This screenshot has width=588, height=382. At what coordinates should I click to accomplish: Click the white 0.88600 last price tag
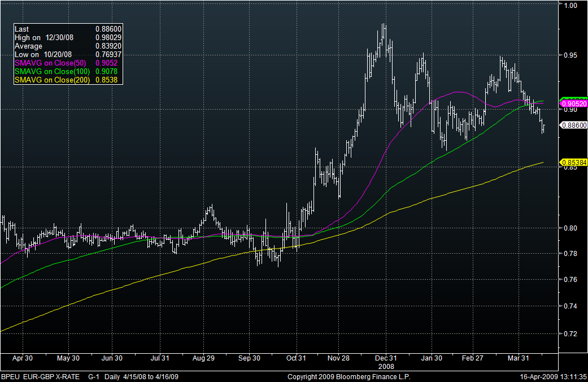point(573,125)
